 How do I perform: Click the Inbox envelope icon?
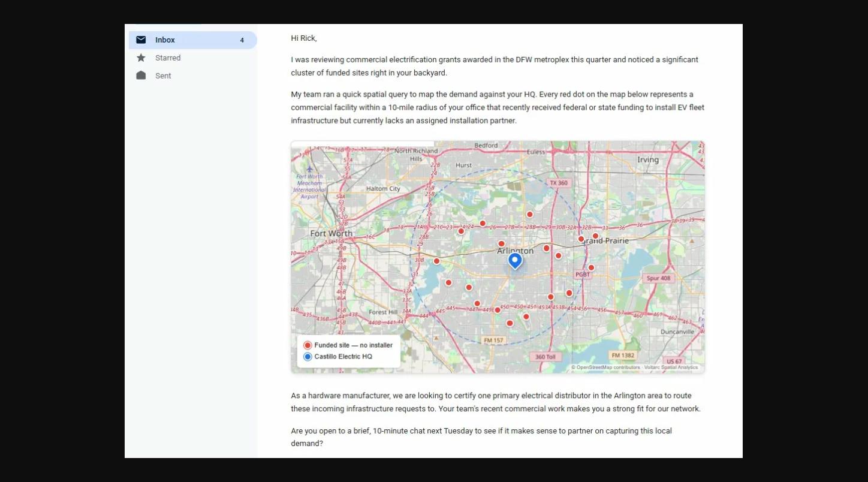[141, 40]
